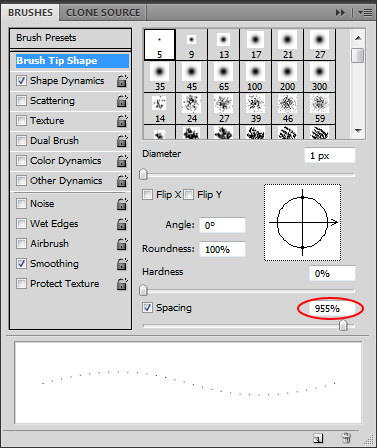377x448 pixels.
Task: Select the Brushes tab
Action: point(30,13)
